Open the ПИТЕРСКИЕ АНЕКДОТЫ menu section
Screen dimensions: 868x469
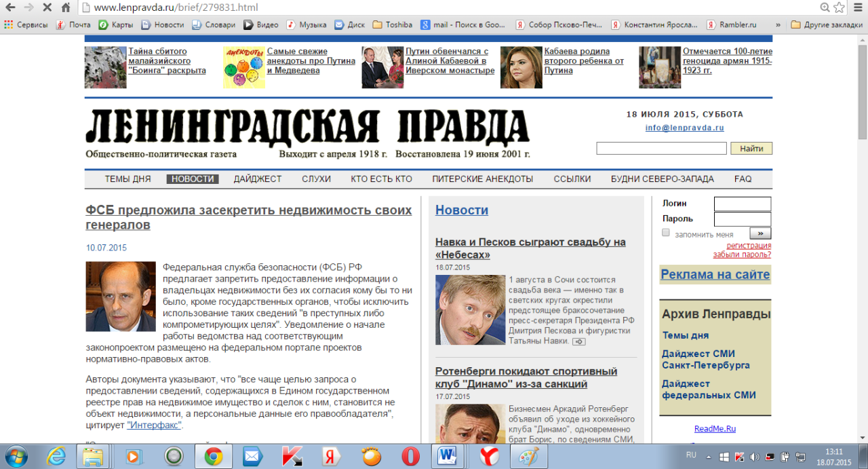click(x=483, y=179)
